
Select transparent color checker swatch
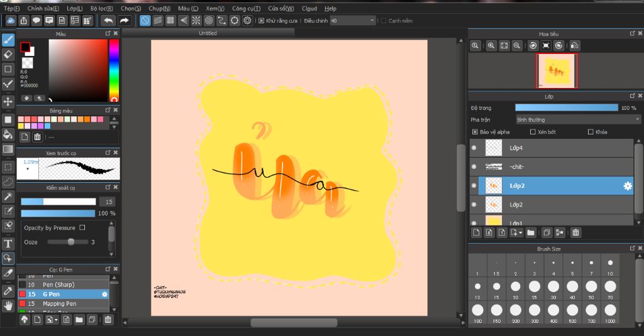(27, 63)
